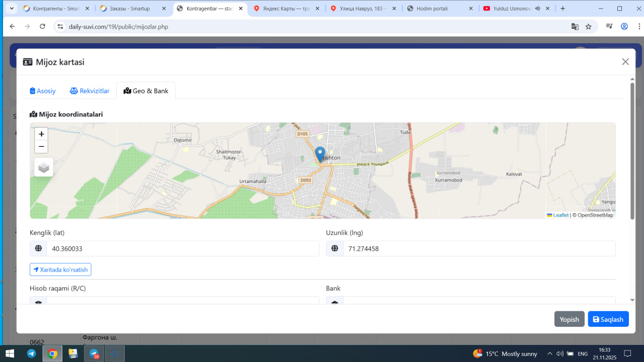The width and height of the screenshot is (644, 362).
Task: Click the Shaitmozor-Tukay label on the map
Action: 229,154
